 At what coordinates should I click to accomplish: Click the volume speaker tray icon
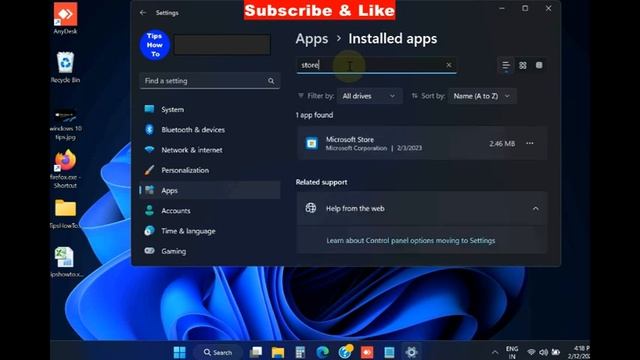pos(543,352)
